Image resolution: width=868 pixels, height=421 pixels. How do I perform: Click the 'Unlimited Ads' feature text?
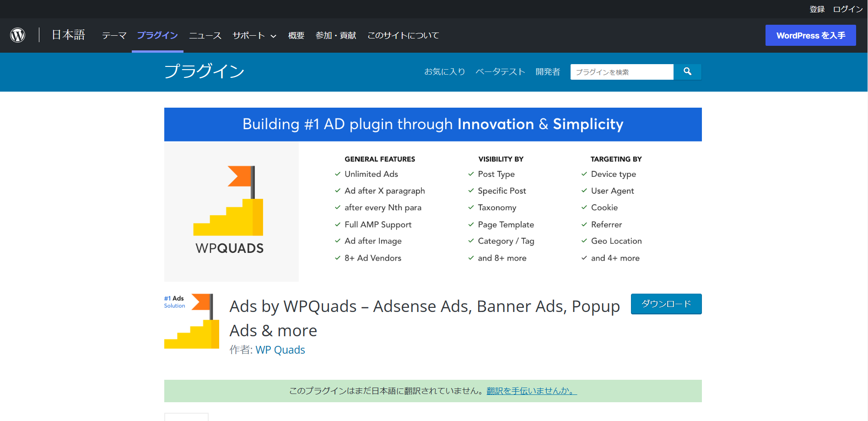(371, 174)
